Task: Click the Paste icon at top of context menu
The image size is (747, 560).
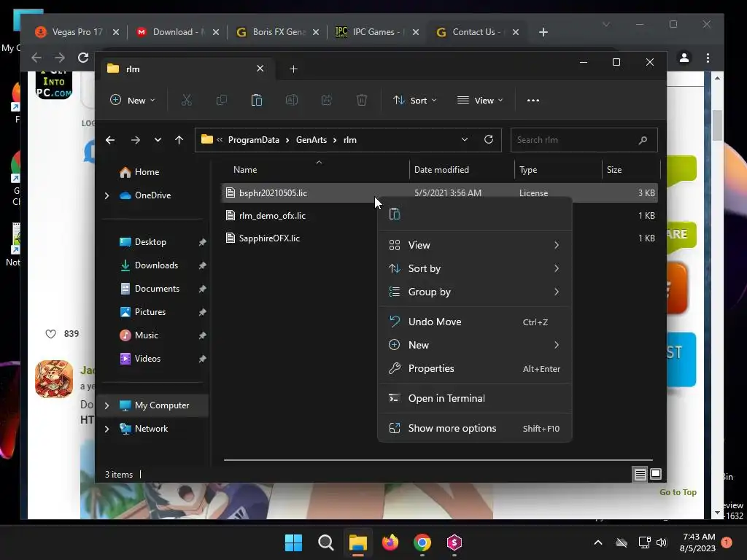Action: point(395,214)
